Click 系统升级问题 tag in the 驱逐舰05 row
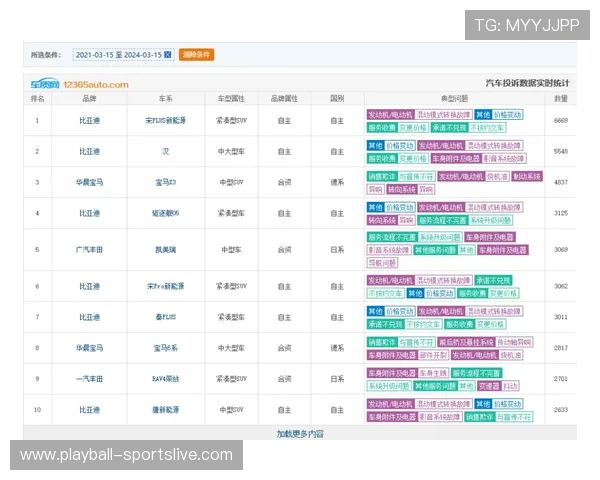 click(491, 220)
